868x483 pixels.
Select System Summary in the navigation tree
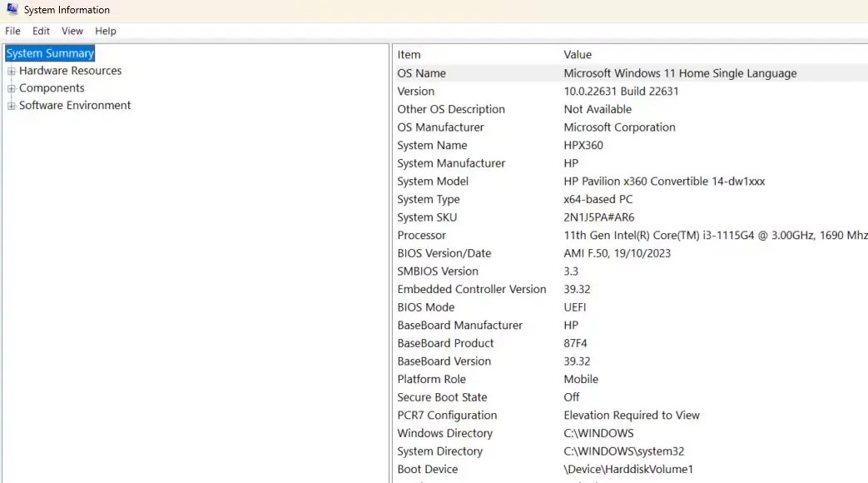(49, 52)
